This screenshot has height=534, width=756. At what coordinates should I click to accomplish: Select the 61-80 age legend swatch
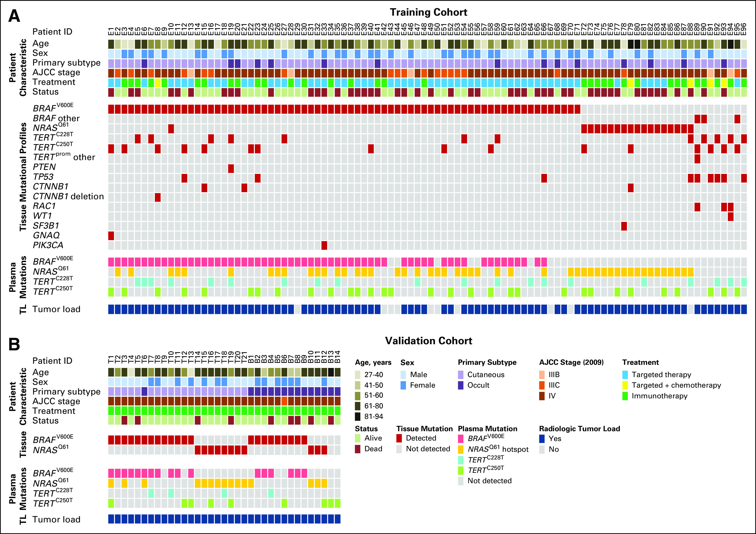point(358,406)
